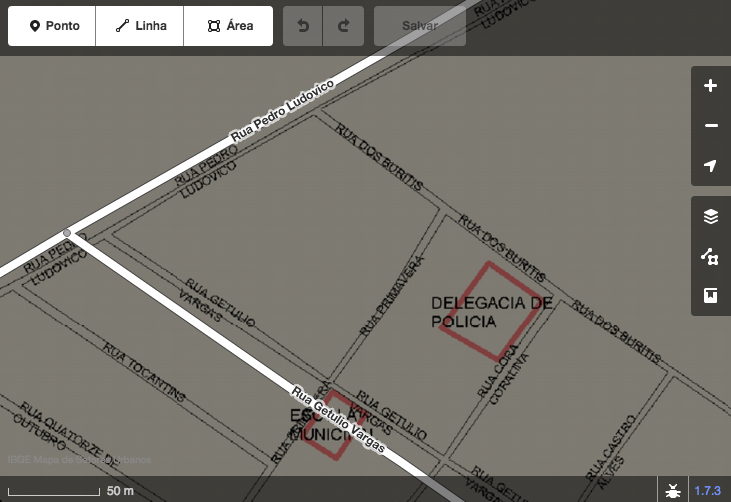Open the background layers panel
Viewport: 731px width, 502px height.
pos(710,216)
